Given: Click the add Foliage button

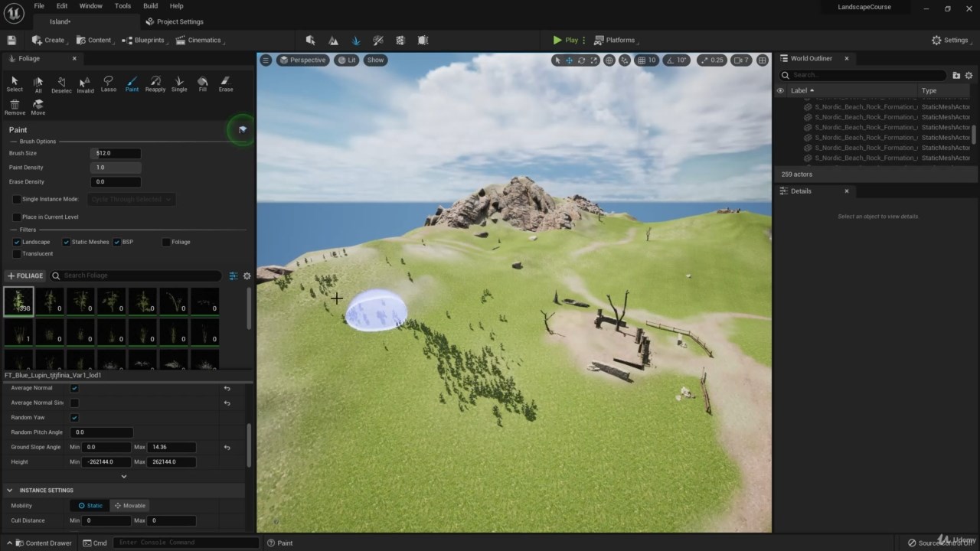Looking at the screenshot, I should click(x=25, y=275).
